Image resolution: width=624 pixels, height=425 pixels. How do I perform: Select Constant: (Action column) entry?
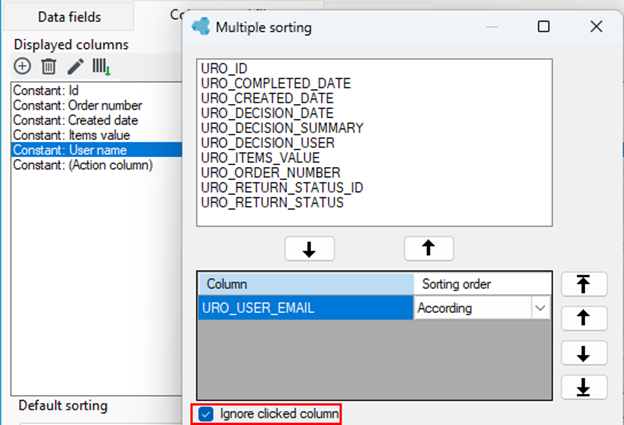(83, 165)
